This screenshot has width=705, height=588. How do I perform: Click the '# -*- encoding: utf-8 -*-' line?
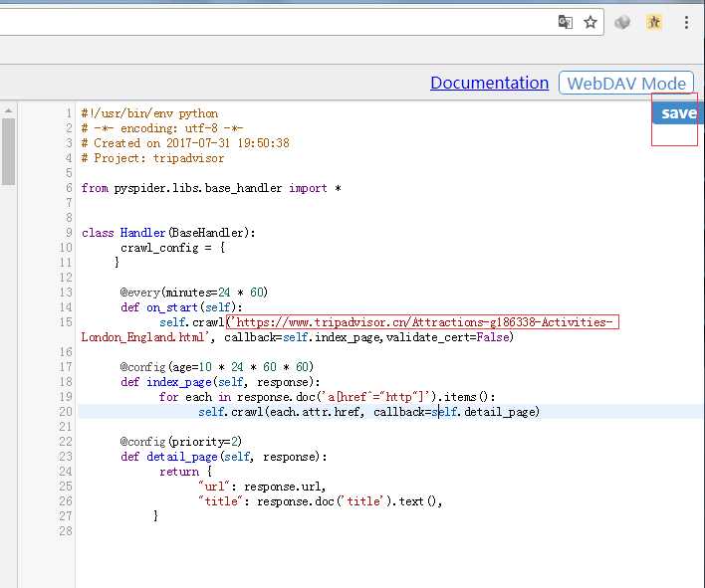point(162,128)
